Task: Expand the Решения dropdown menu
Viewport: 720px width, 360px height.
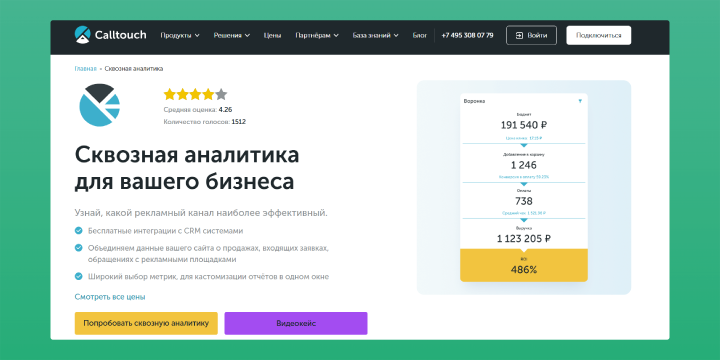Action: click(231, 35)
